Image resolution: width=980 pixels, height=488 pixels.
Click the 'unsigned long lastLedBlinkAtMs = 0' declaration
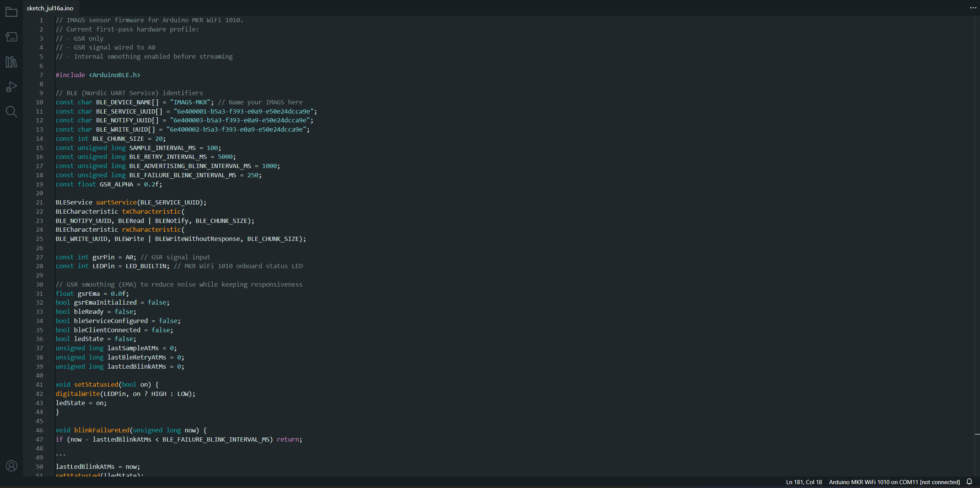pos(120,366)
